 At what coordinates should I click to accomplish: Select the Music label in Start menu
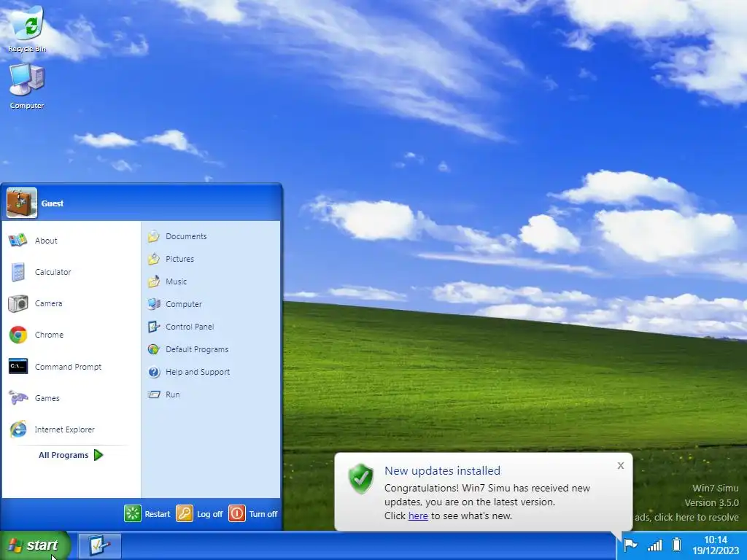pos(176,281)
